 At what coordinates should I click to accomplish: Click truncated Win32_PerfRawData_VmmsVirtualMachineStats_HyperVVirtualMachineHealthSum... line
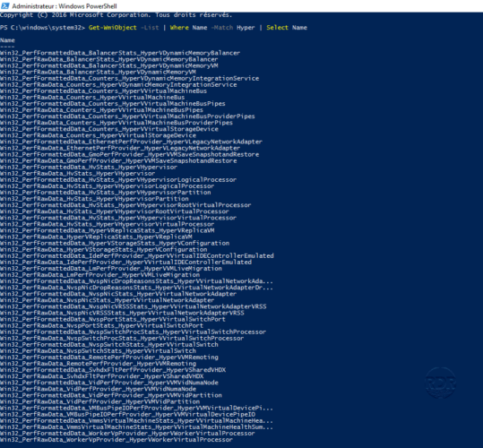136,427
